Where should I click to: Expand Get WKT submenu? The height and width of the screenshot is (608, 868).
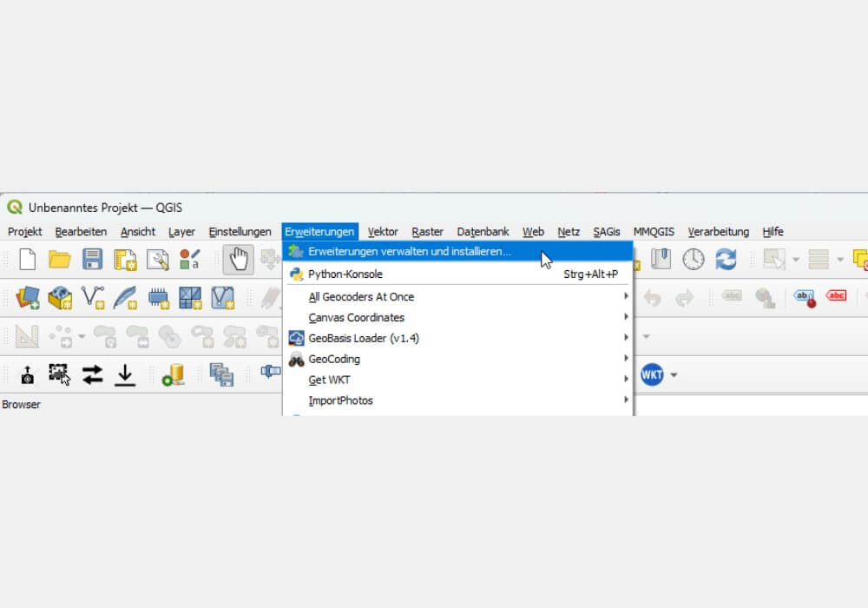(x=457, y=380)
